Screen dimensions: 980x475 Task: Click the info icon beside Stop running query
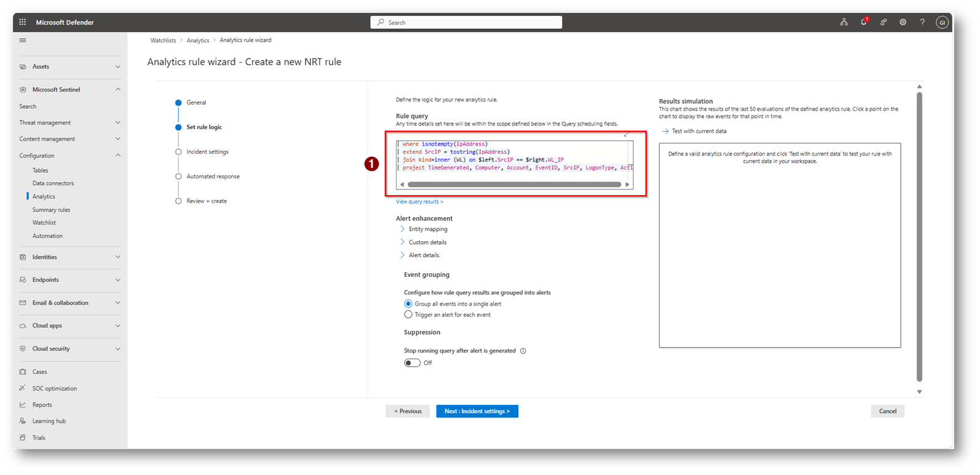(523, 351)
